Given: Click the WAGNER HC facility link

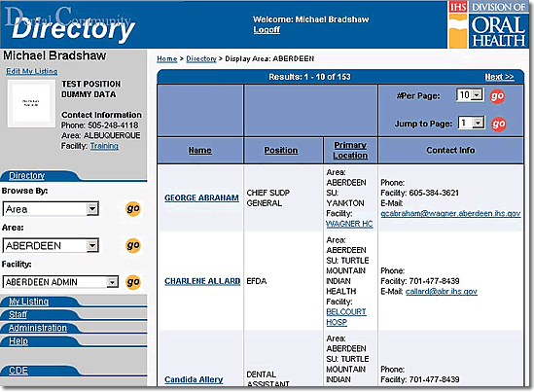Looking at the screenshot, I should [349, 224].
